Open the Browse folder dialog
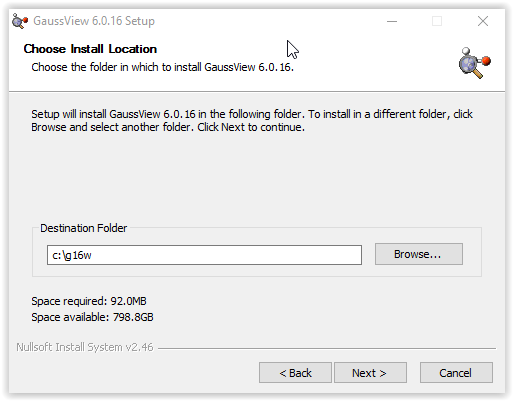The width and height of the screenshot is (513, 401). coord(419,254)
